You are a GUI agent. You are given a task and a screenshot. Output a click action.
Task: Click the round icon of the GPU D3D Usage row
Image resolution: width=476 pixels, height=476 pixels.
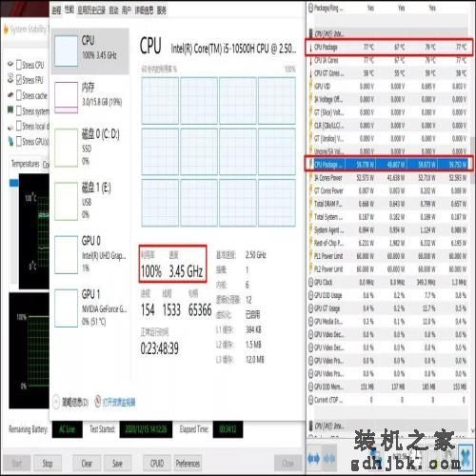coord(311,295)
